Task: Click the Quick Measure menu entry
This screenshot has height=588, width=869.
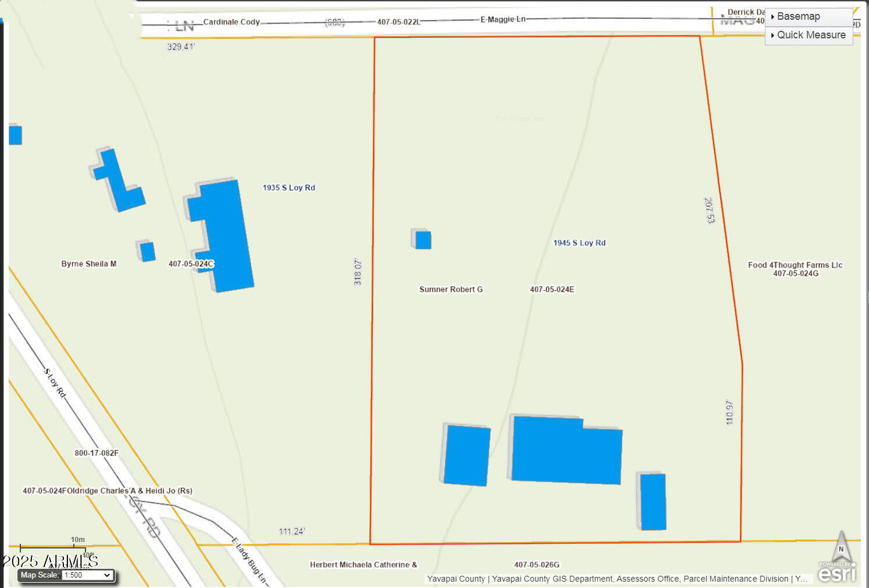Action: [811, 35]
